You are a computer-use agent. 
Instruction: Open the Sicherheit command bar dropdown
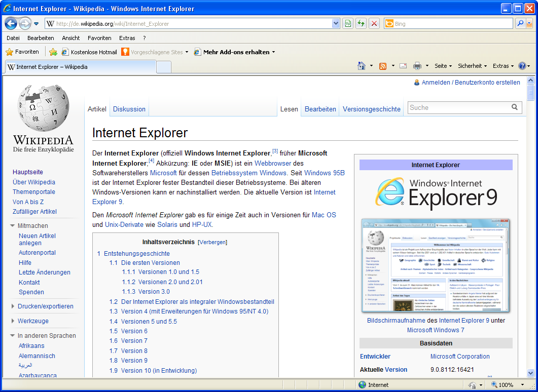[x=472, y=66]
